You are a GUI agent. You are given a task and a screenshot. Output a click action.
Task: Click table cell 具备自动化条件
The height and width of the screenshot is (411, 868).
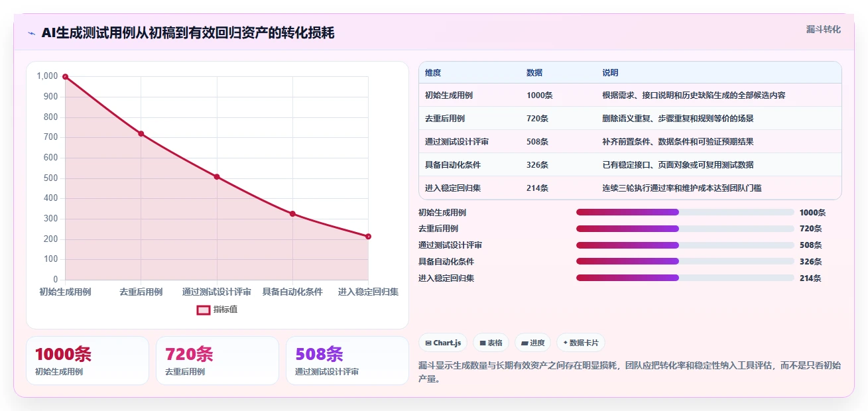[453, 165]
